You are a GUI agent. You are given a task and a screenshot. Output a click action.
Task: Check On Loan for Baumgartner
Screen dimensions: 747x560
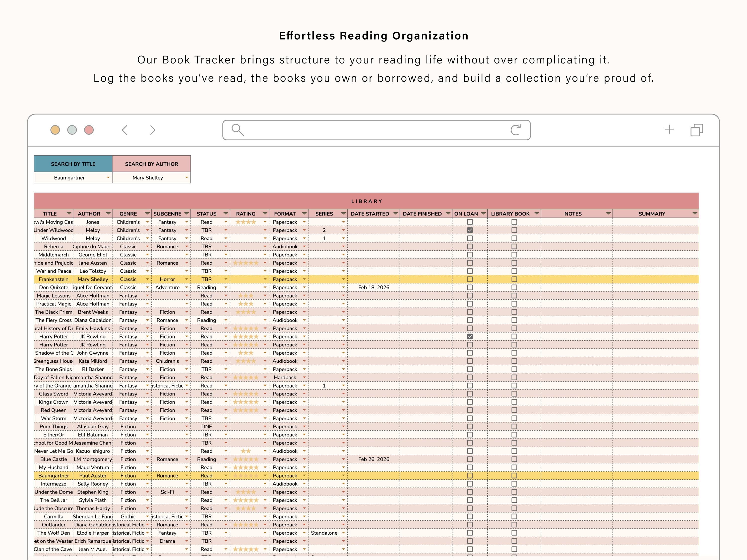(470, 476)
